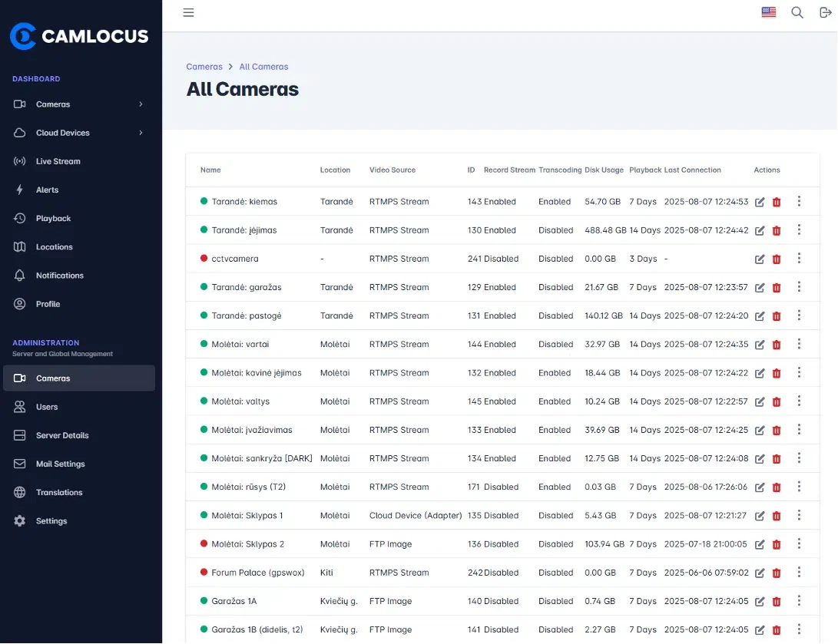Image resolution: width=838 pixels, height=644 pixels.
Task: Edit the Tarandė: kiemas camera
Action: [760, 202]
